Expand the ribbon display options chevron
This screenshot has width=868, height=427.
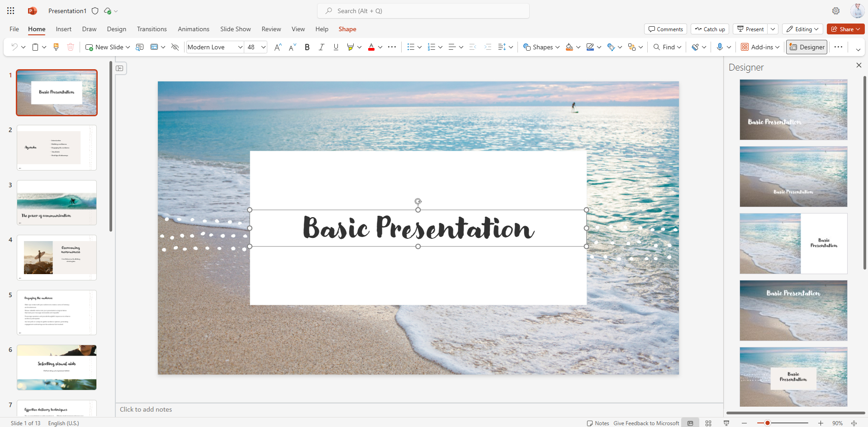click(858, 50)
